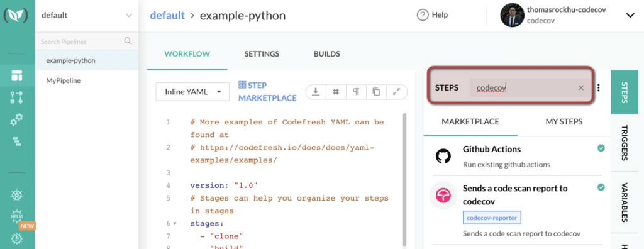This screenshot has width=644, height=249.
Task: Click the search magnifier in Search Pipelines
Action: click(x=128, y=41)
